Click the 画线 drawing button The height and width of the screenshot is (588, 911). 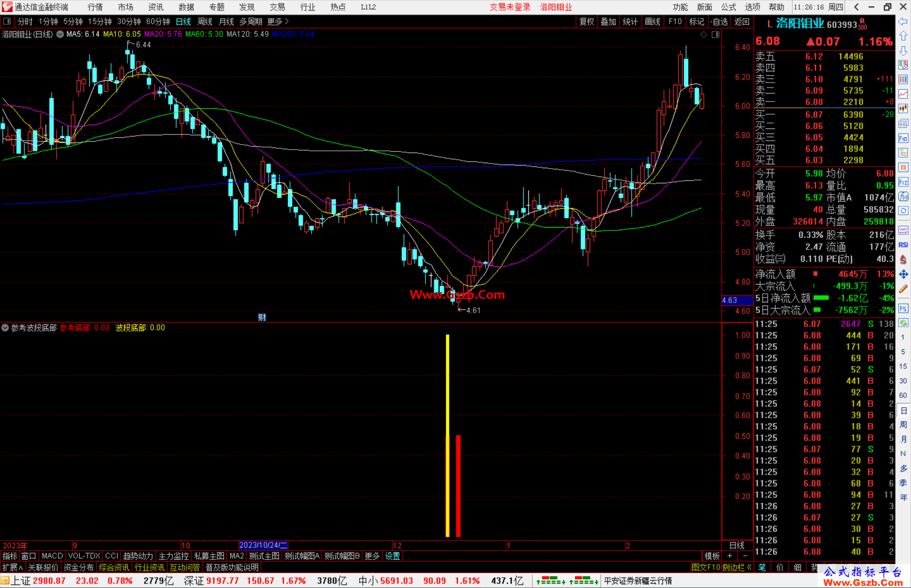point(652,21)
